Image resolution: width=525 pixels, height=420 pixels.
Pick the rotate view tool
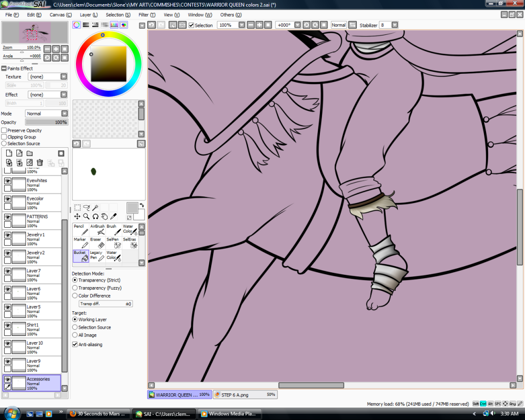tap(95, 216)
